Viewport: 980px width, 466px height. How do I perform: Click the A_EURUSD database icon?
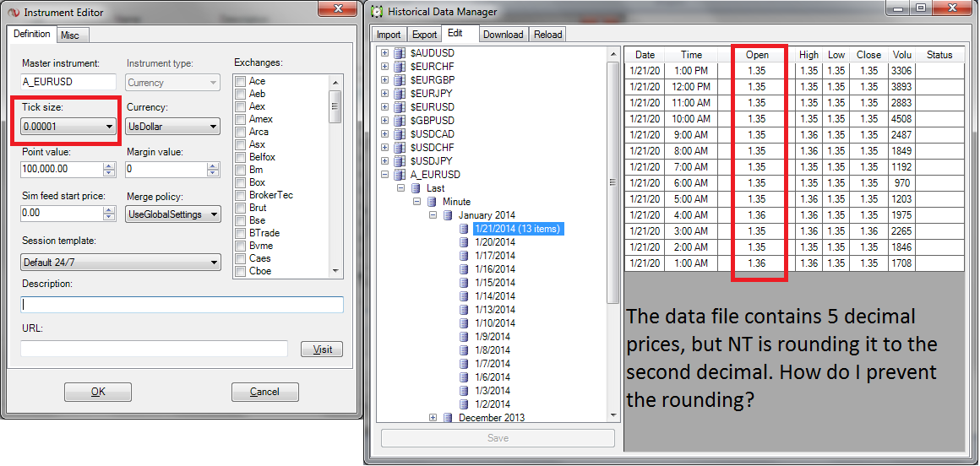[x=400, y=174]
